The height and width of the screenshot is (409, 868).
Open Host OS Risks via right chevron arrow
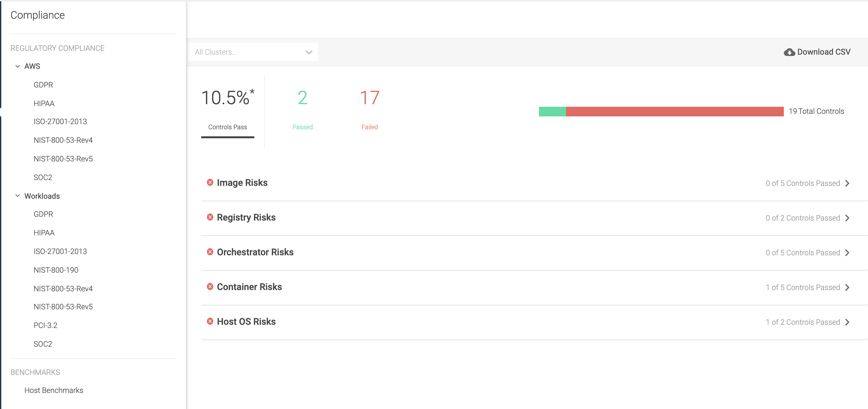point(847,322)
